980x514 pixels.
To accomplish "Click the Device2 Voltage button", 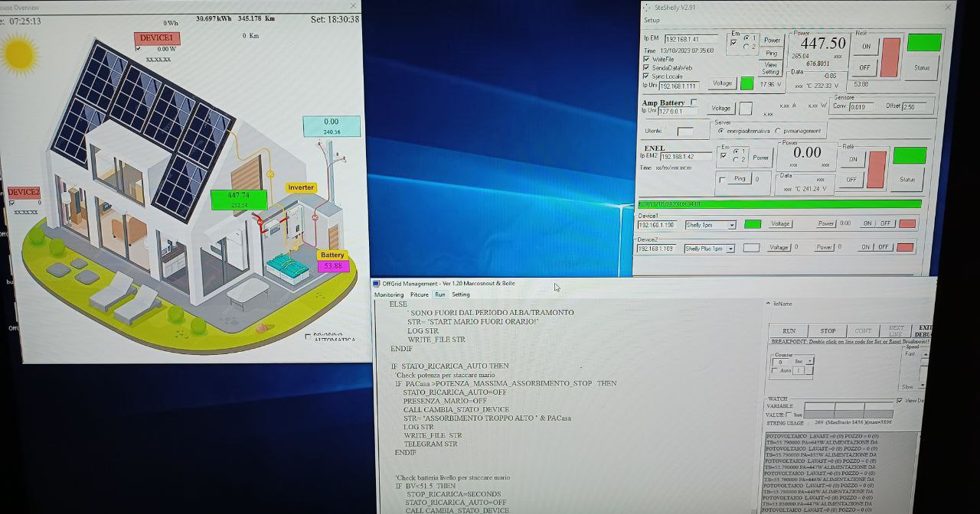I will 779,248.
